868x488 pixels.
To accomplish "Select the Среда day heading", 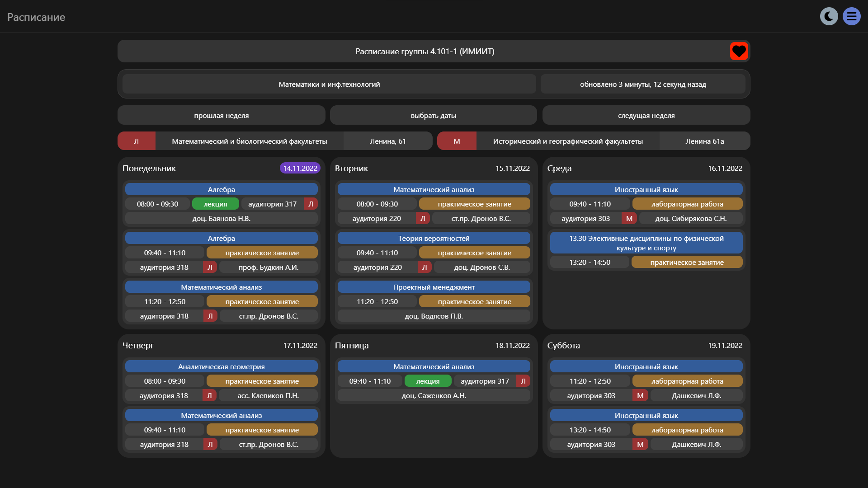I will click(560, 168).
